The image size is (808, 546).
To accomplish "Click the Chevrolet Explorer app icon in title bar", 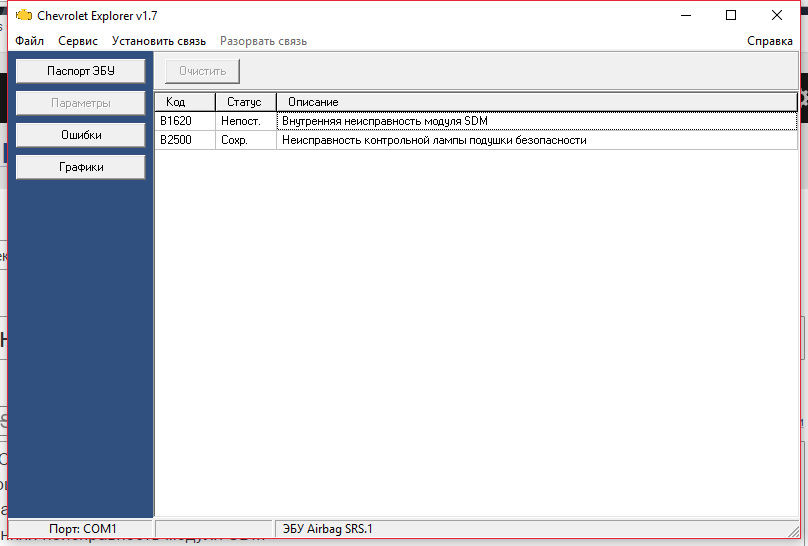I will click(24, 15).
